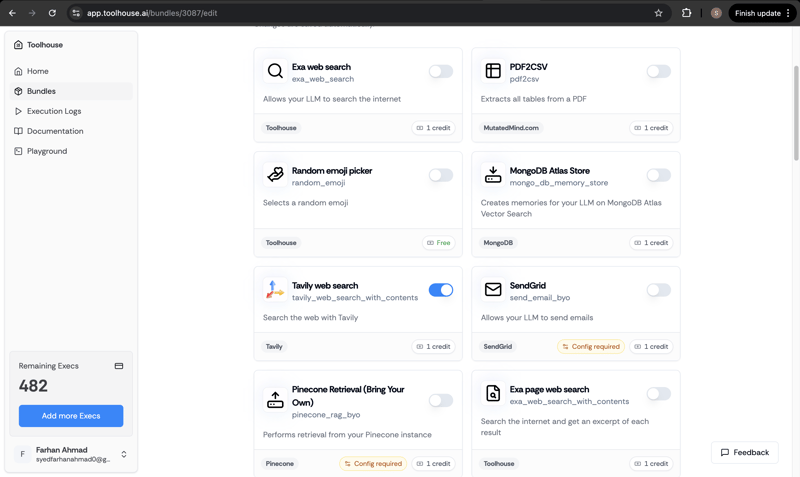
Task: Enable the SendGrid toggle
Action: pyautogui.click(x=659, y=290)
